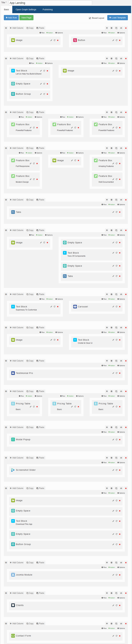Edit the 'Modern Design' feature box
The width and height of the screenshot is (132, 644).
point(31,179)
